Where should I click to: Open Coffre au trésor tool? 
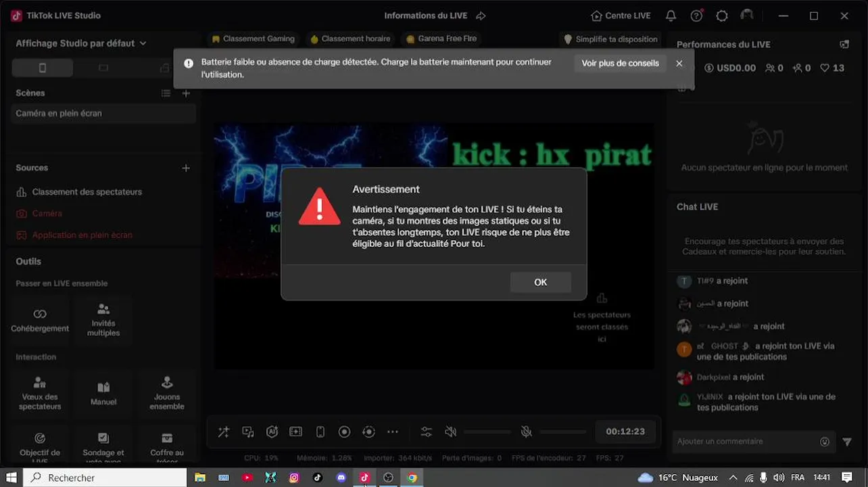tap(167, 447)
